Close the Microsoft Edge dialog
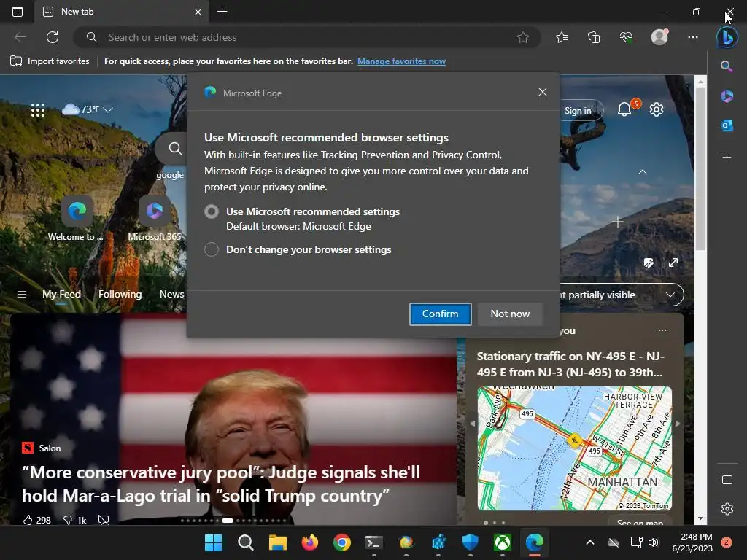Viewport: 747px width, 560px height. coord(542,92)
